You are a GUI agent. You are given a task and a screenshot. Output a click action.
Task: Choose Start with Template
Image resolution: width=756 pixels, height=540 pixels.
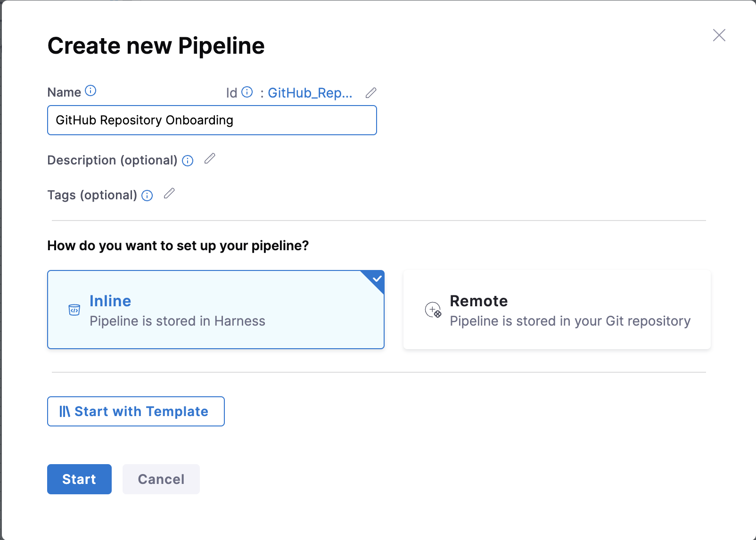tap(136, 411)
